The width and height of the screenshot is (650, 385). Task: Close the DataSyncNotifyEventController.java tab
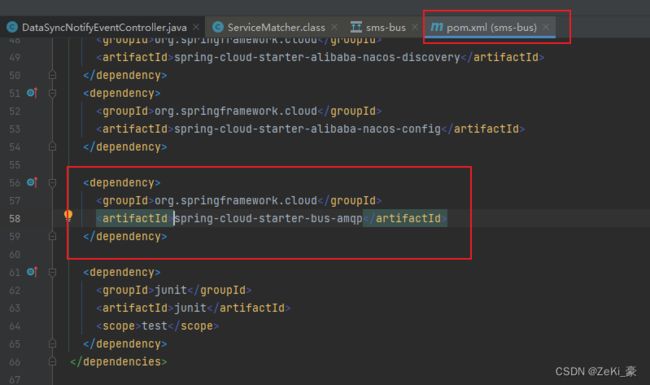point(196,27)
